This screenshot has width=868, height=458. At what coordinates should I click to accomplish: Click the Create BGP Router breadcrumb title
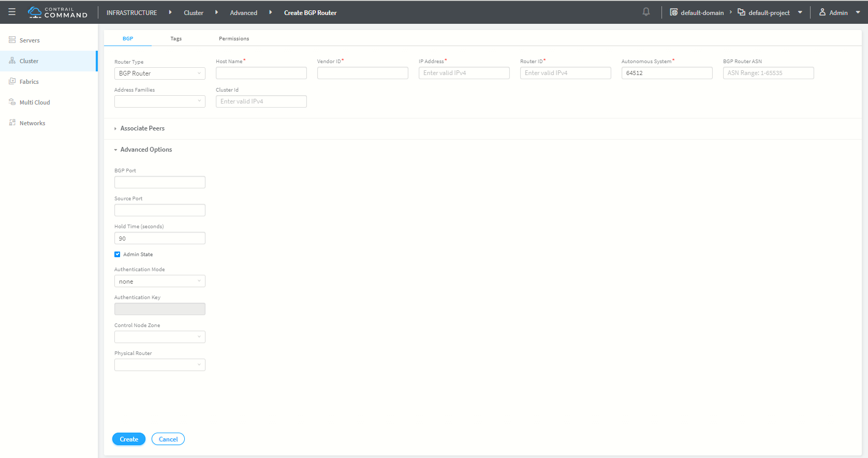[310, 12]
